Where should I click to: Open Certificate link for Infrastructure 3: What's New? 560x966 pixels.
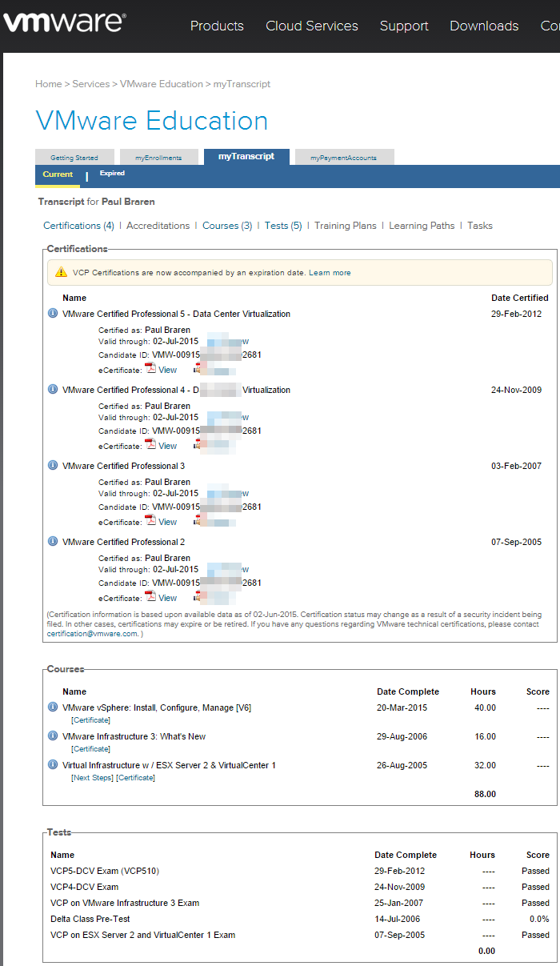(90, 749)
